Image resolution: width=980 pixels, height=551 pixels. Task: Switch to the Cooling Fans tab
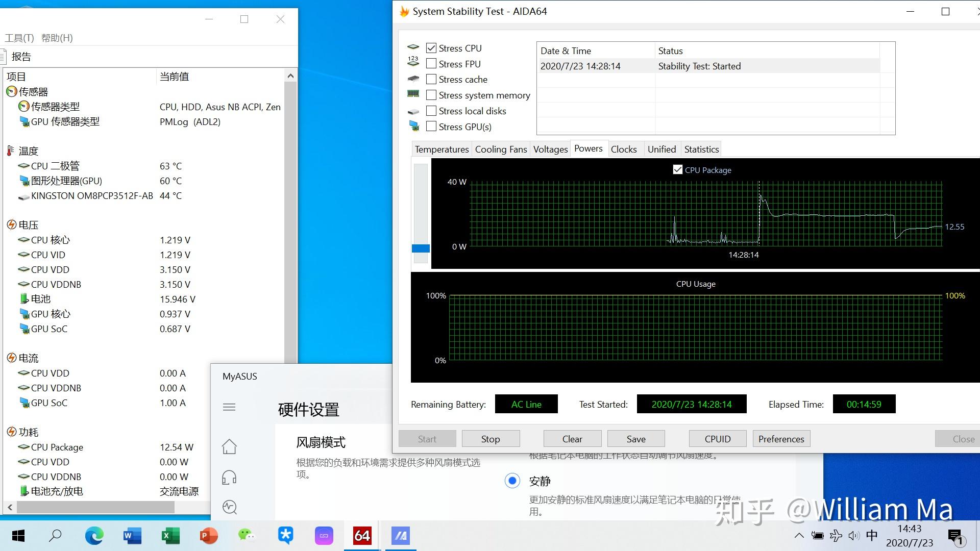click(501, 149)
